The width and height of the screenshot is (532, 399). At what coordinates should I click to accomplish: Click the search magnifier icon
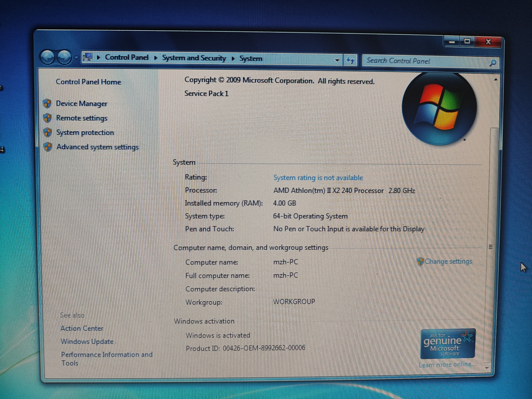point(493,63)
